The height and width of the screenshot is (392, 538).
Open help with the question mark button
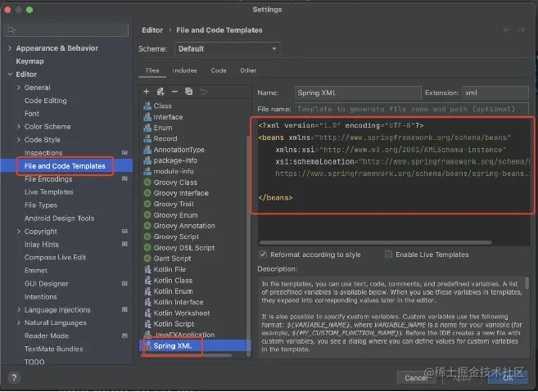[14, 378]
